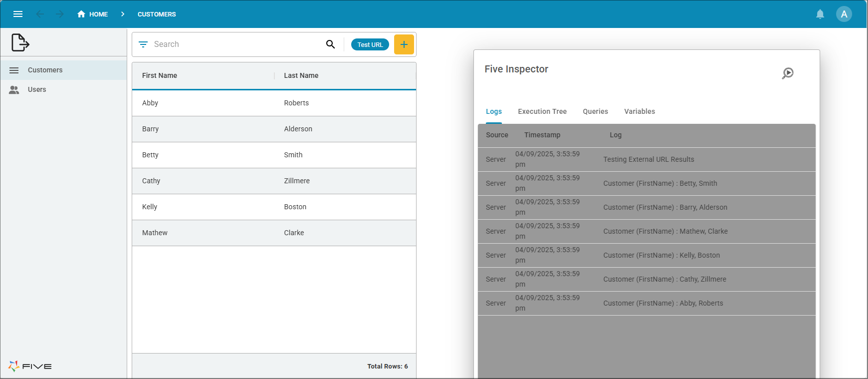Switch to the Execution Tree tab

click(x=542, y=111)
